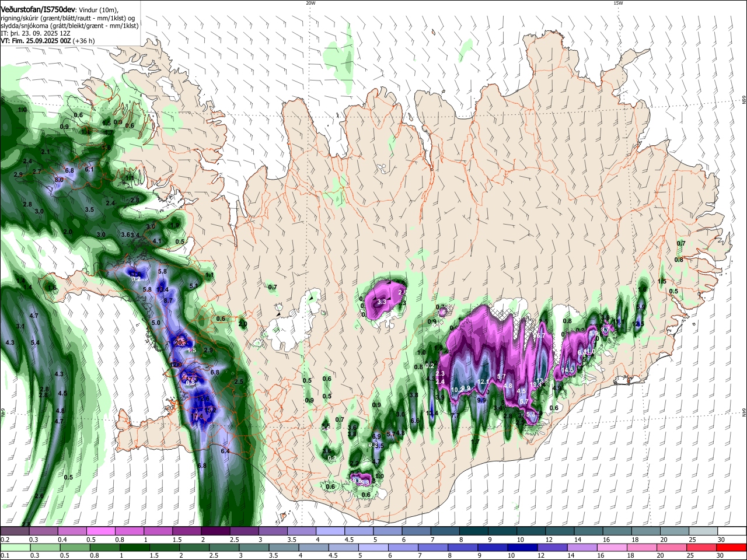Click the 5.1 precipitation value
The height and width of the screenshot is (560, 747).
(x=194, y=285)
